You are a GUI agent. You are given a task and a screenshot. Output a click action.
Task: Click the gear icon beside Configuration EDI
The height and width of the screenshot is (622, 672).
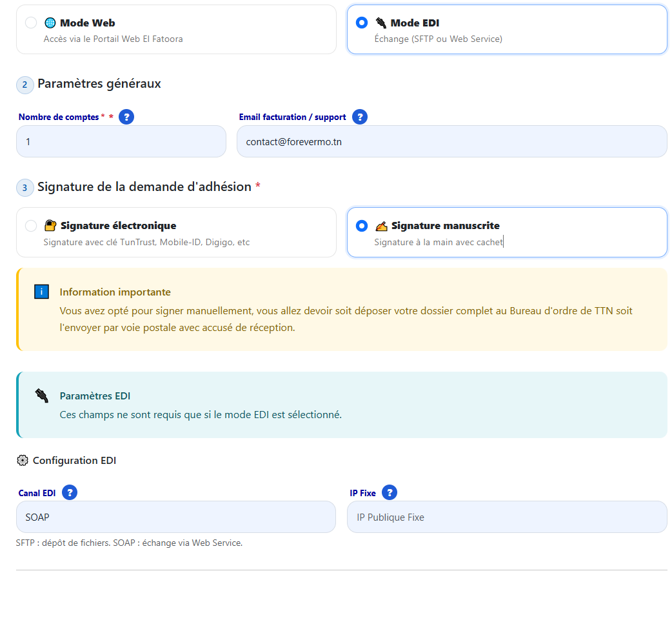point(23,460)
